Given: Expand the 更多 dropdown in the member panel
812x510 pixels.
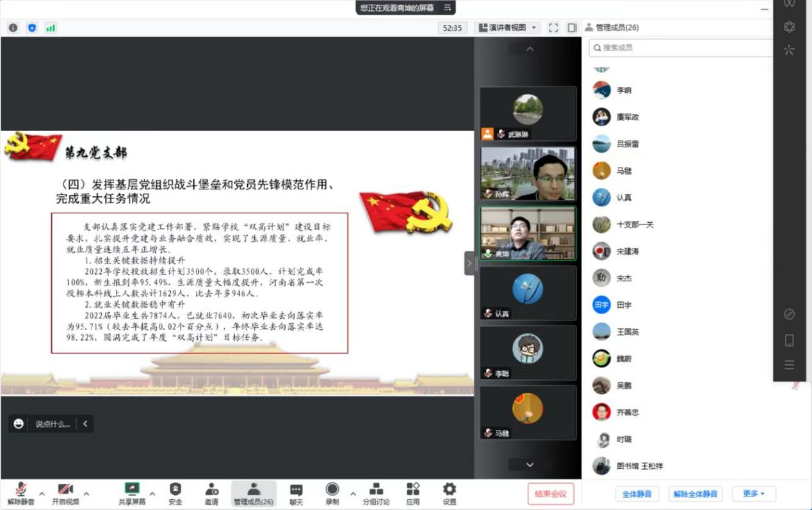Looking at the screenshot, I should (754, 494).
